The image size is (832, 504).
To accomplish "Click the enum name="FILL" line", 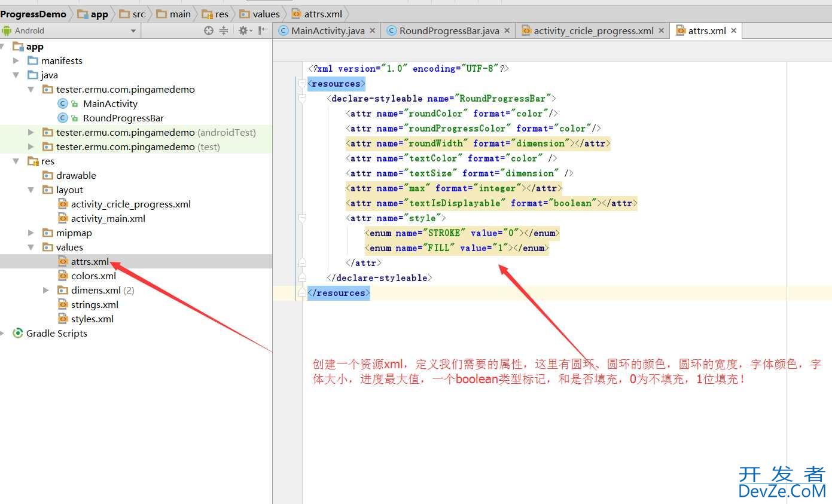I will 457,248.
